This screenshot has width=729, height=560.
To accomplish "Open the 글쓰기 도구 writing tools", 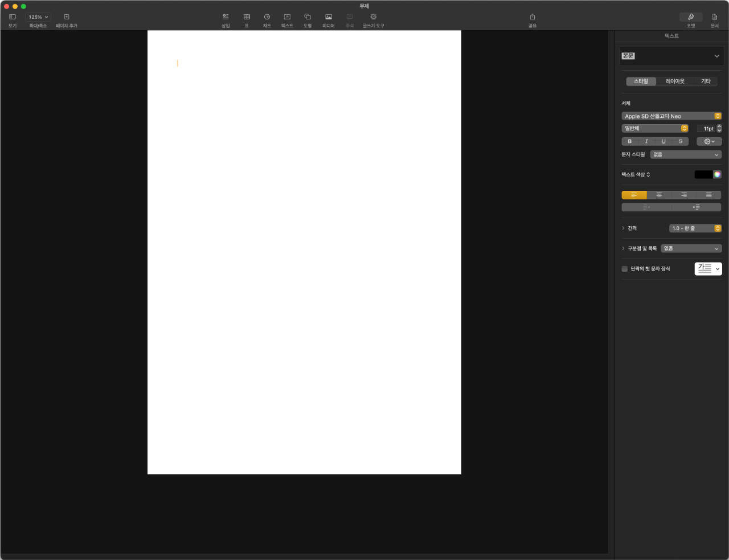I will click(x=374, y=17).
